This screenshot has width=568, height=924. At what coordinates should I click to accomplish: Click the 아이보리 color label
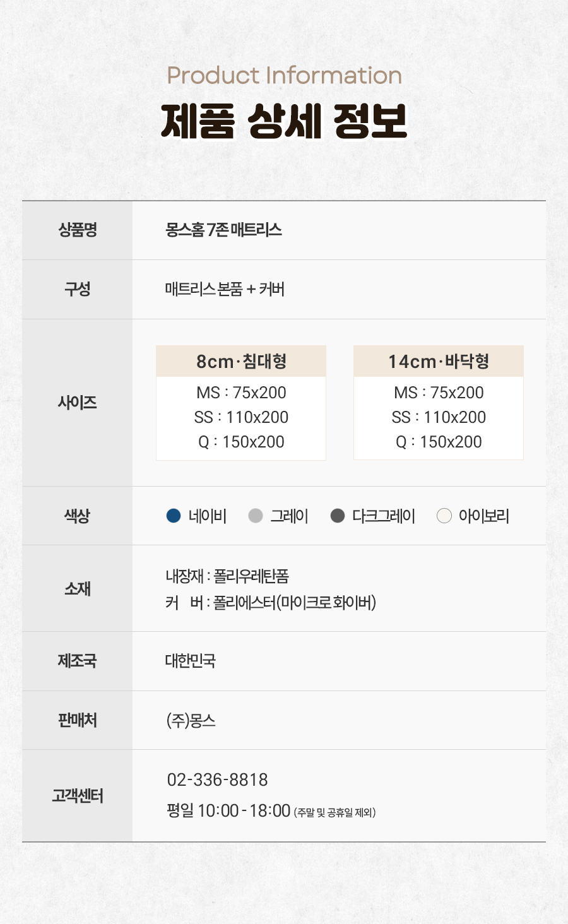484,516
